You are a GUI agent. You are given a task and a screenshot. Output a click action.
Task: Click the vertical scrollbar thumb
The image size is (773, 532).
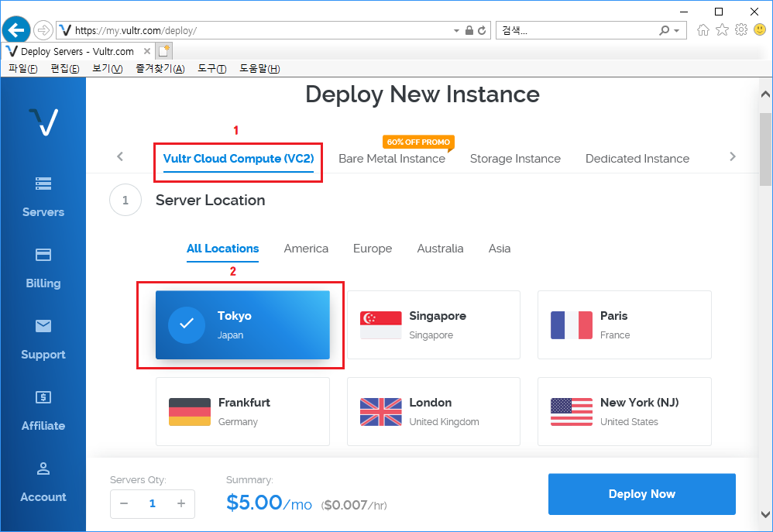pos(765,149)
